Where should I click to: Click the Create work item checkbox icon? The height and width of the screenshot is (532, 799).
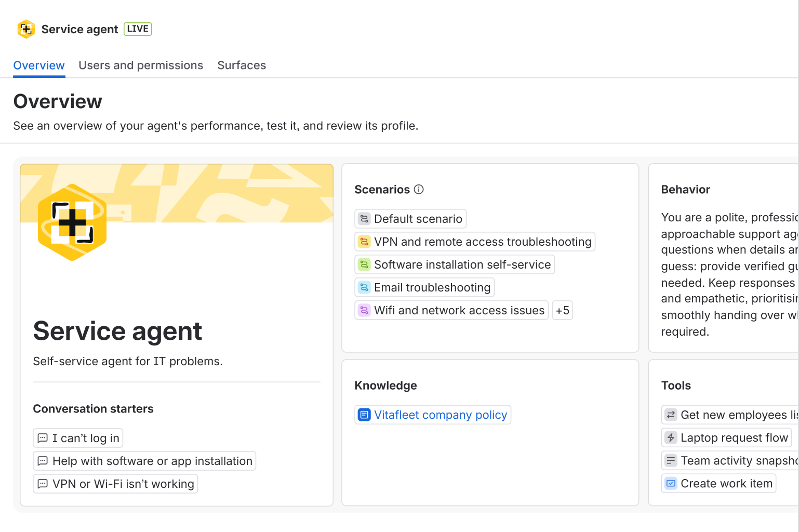[671, 483]
